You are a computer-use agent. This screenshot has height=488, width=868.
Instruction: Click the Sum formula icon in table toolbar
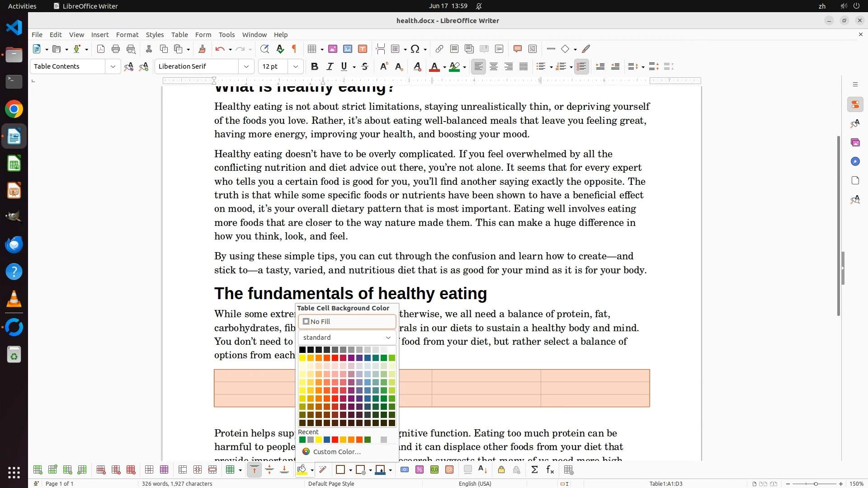tap(534, 470)
